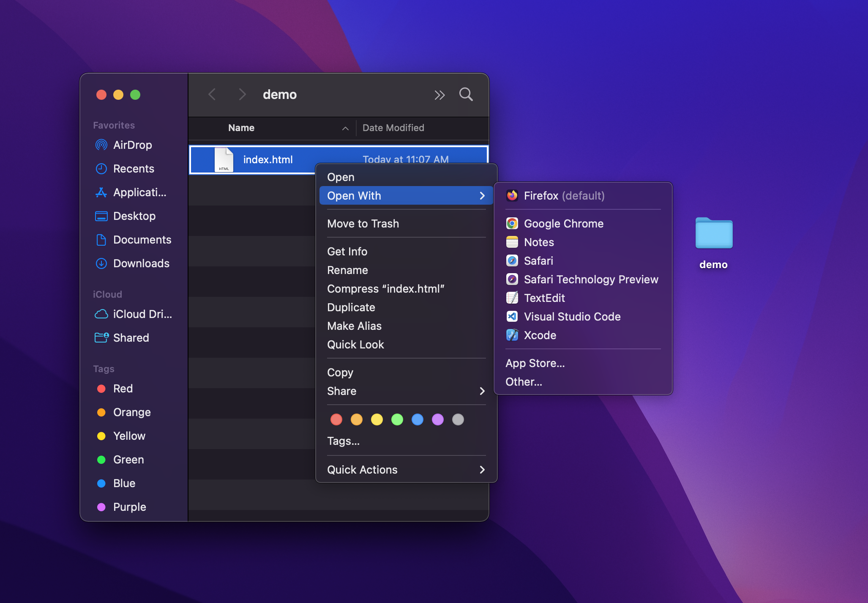Screen dimensions: 868x603
Task: Apply the gray tag color dot in context menu
Action: tap(458, 419)
